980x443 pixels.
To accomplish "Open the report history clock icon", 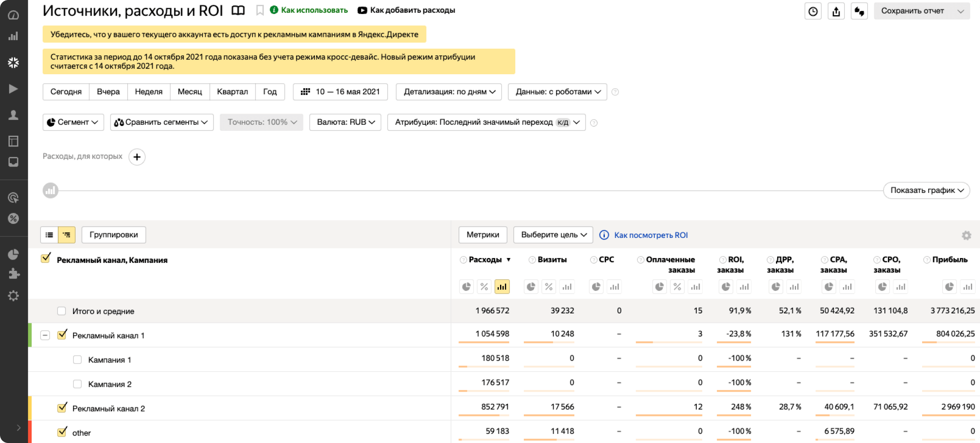I will pos(812,11).
